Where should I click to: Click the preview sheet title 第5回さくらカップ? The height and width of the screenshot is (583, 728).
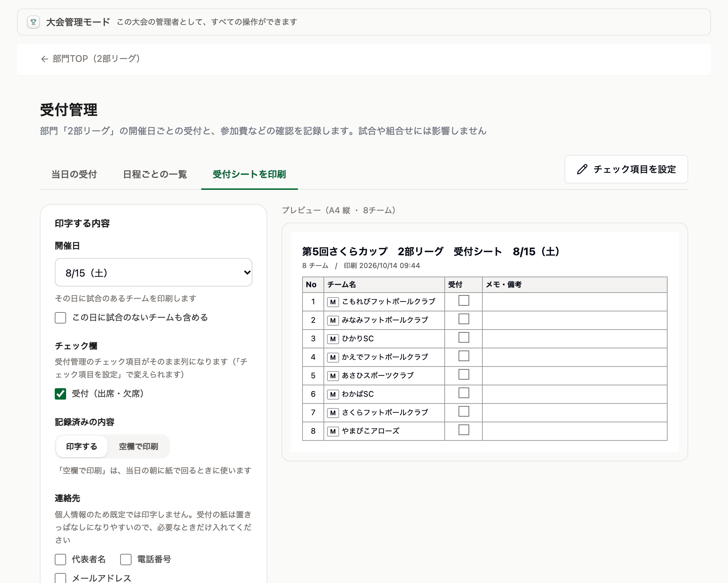click(345, 252)
